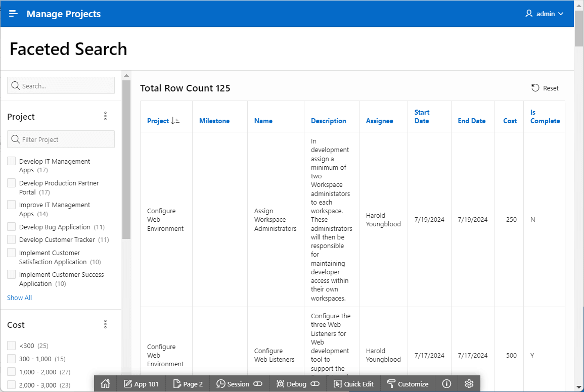
Task: Sort by the Cost column header
Action: pos(510,121)
